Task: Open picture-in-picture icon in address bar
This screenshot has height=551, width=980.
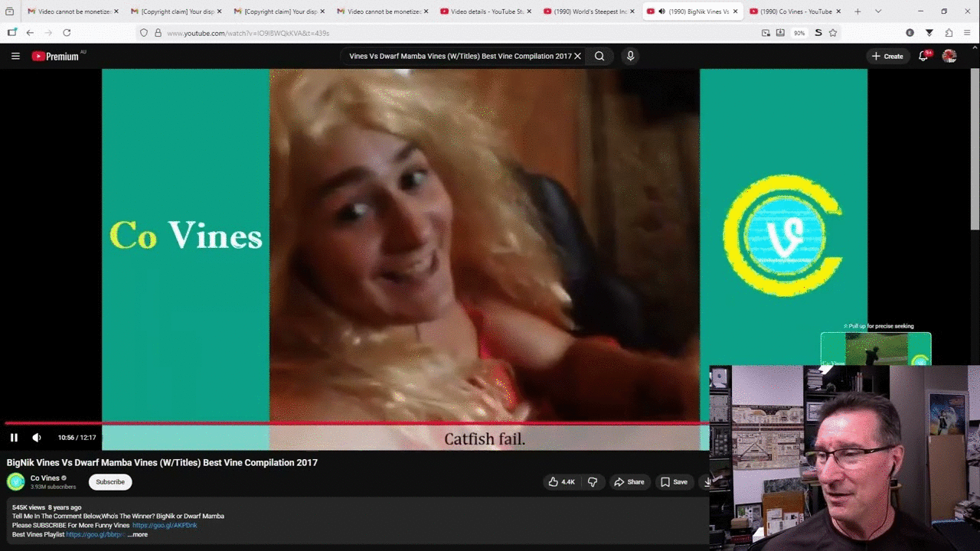Action: tap(766, 33)
